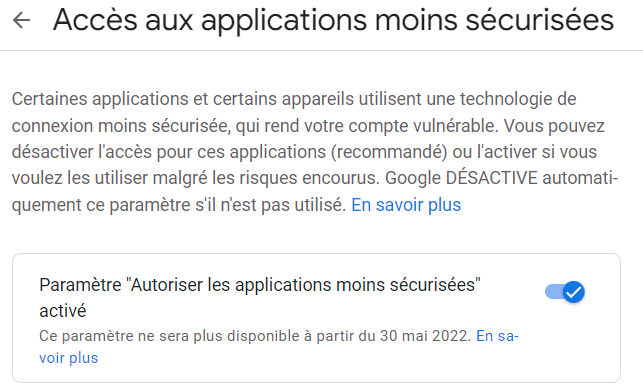Open "En savoir plus" after "s'il n'est pas utilisé"
This screenshot has height=389, width=643.
[x=406, y=205]
